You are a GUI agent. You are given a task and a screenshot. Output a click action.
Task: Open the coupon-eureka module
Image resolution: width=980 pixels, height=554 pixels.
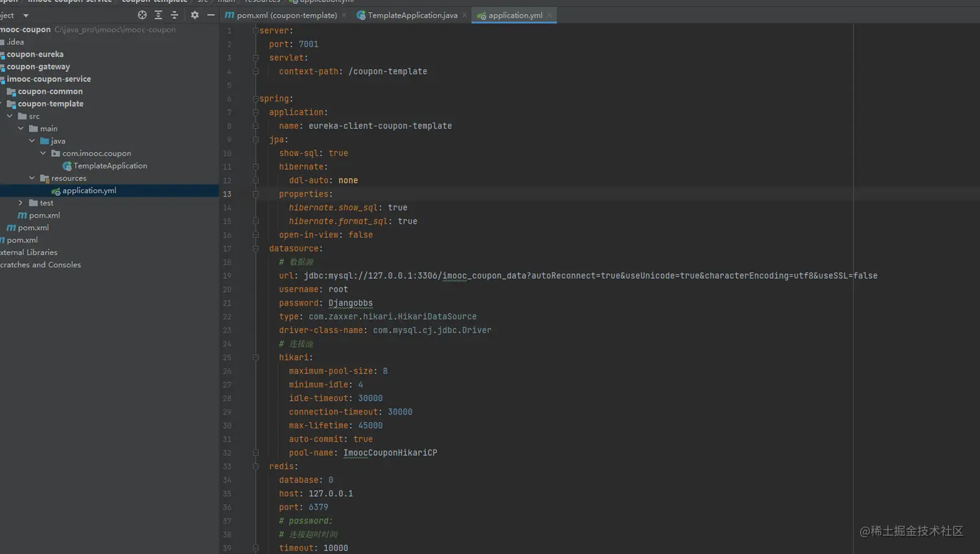[35, 54]
